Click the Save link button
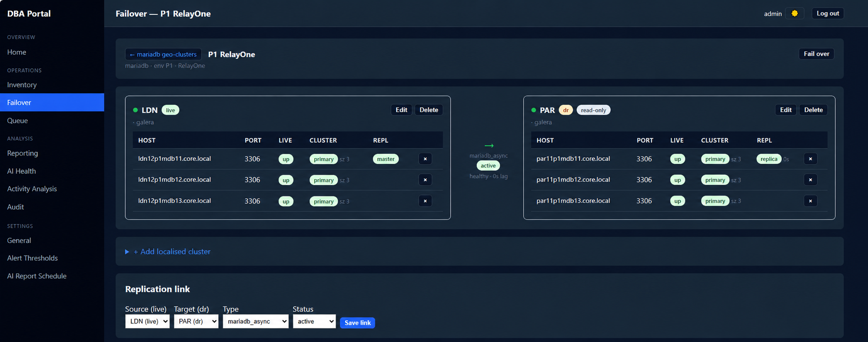The height and width of the screenshot is (342, 868). (357, 323)
